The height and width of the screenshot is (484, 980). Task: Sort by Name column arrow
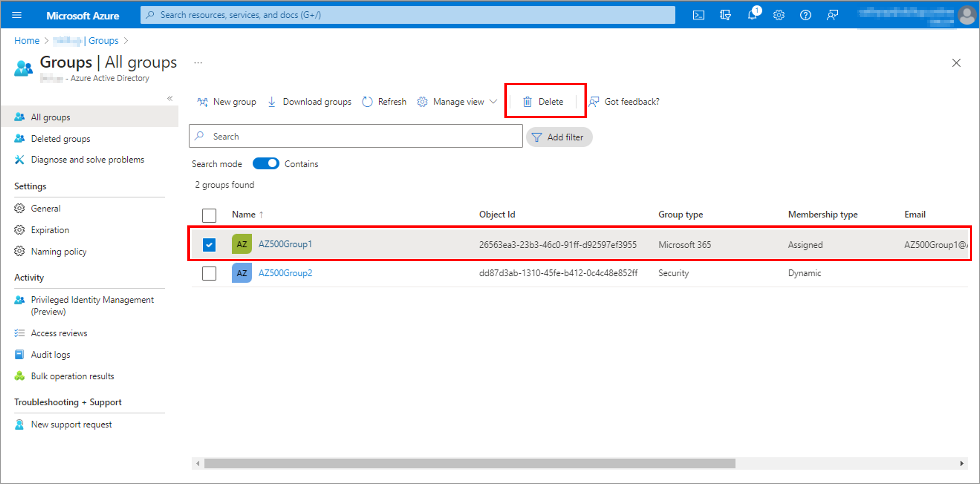(x=261, y=215)
